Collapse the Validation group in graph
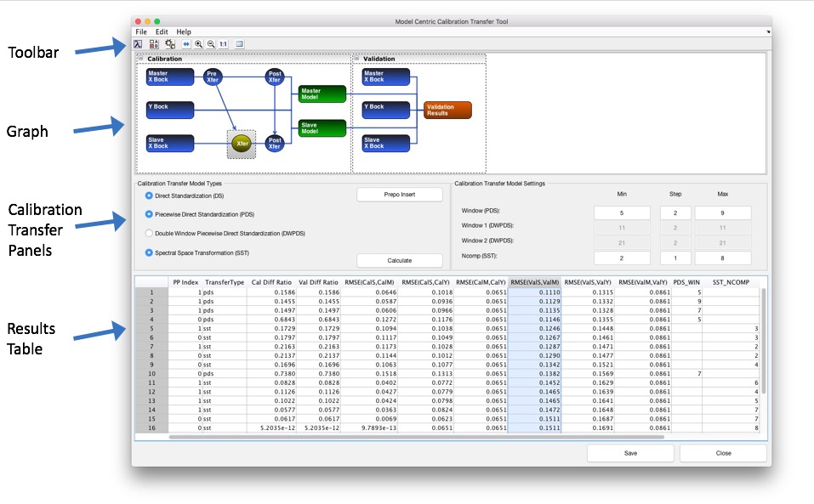This screenshot has height=504, width=814. pos(356,59)
